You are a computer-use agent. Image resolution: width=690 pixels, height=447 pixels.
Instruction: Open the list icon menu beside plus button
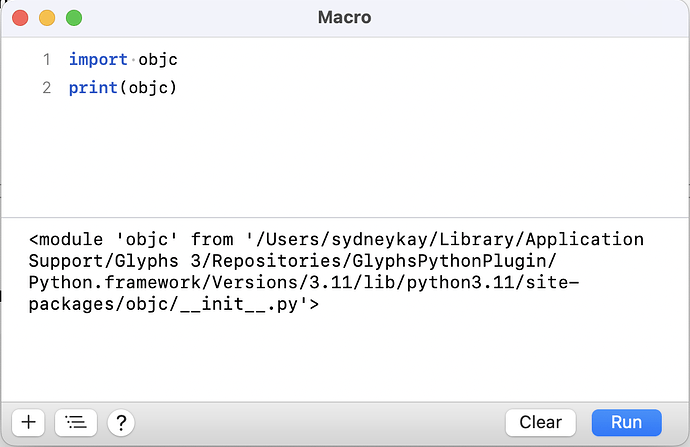pyautogui.click(x=75, y=422)
